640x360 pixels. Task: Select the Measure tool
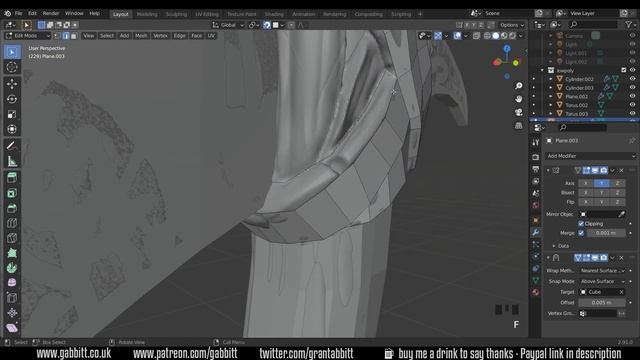[x=12, y=161]
